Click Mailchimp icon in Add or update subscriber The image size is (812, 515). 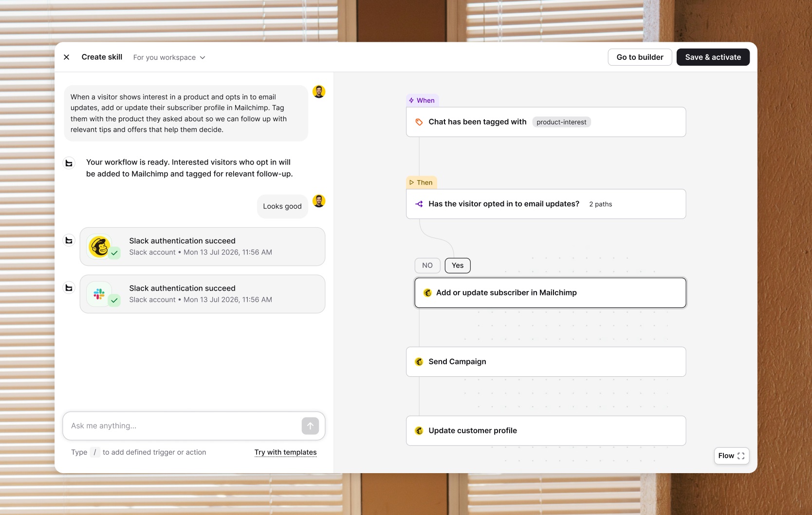click(x=427, y=293)
